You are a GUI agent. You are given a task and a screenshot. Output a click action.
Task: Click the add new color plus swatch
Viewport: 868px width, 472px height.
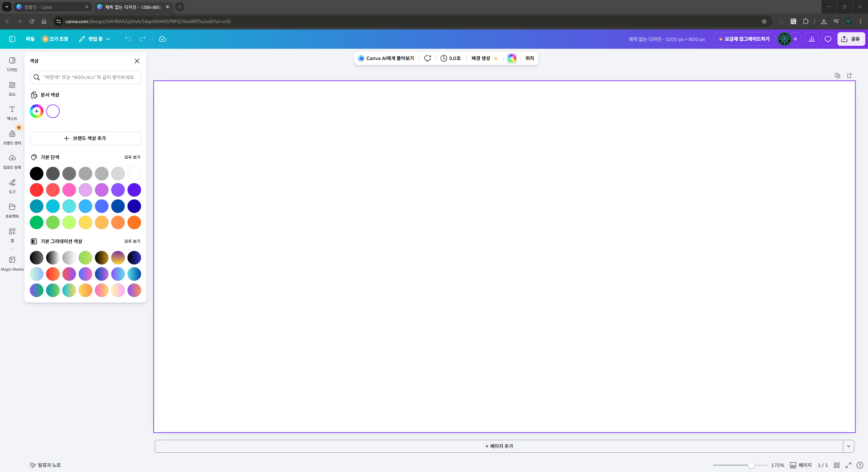click(x=37, y=111)
